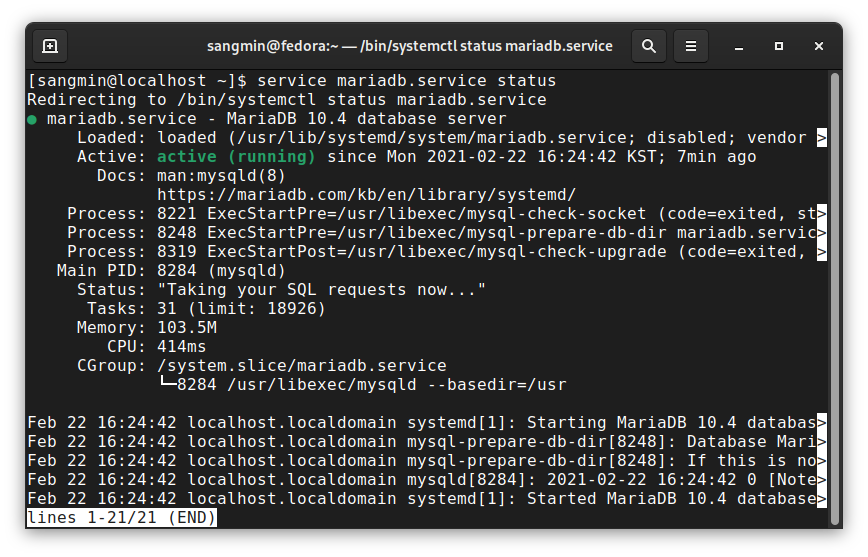Click the green status dot before mariadb.service
868x557 pixels.
tap(32, 119)
